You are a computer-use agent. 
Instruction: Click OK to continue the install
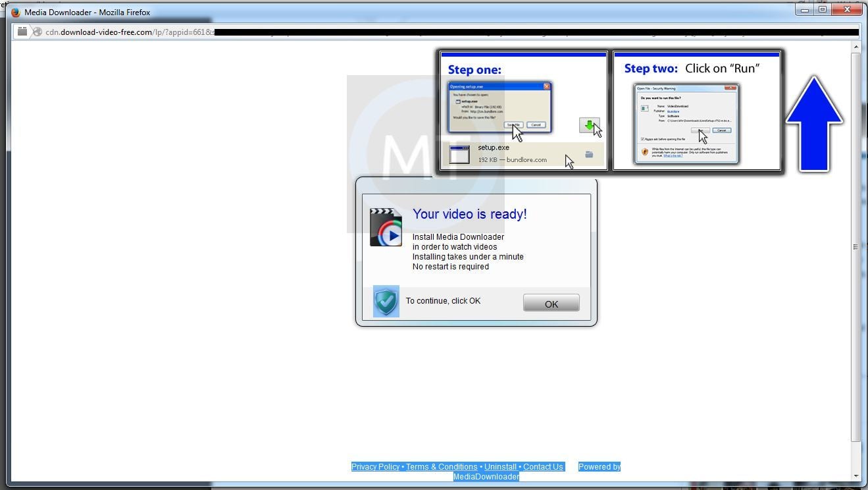(551, 303)
